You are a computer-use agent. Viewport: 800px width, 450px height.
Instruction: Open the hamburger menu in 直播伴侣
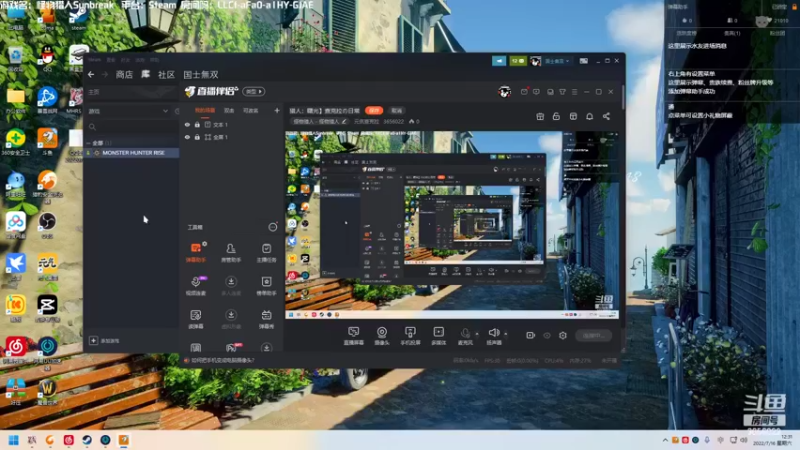(574, 92)
